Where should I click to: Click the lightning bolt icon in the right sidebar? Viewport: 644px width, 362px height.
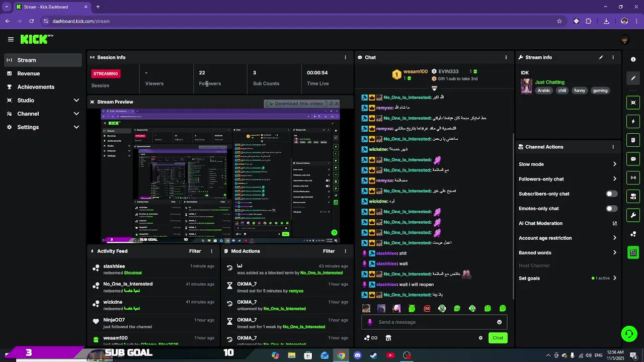pyautogui.click(x=633, y=121)
